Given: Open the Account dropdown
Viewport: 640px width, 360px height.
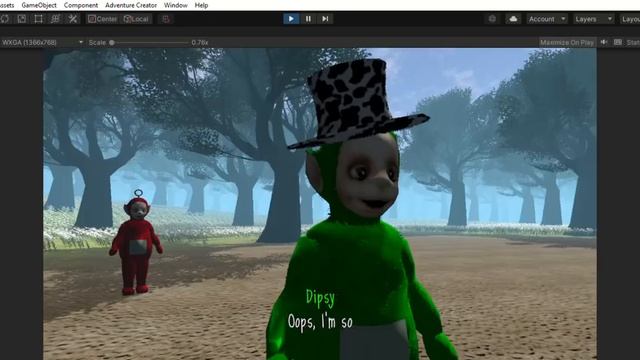Looking at the screenshot, I should [x=547, y=19].
